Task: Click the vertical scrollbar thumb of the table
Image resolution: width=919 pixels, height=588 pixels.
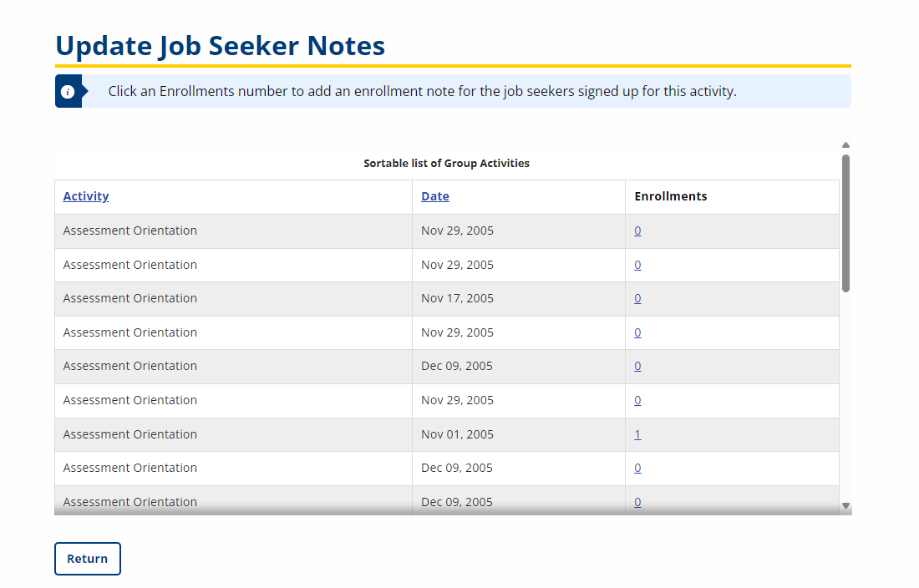Action: [845, 222]
